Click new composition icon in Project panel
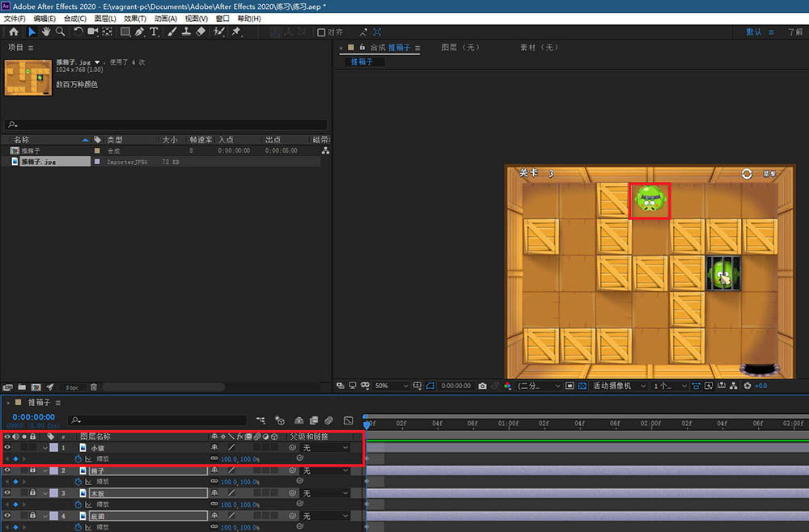 pos(36,387)
